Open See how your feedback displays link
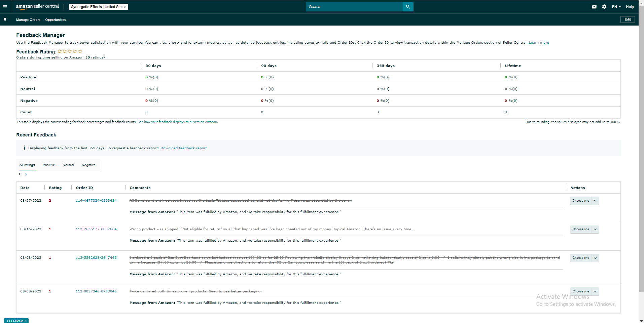Screen dimensions: 644x323 click(178, 122)
